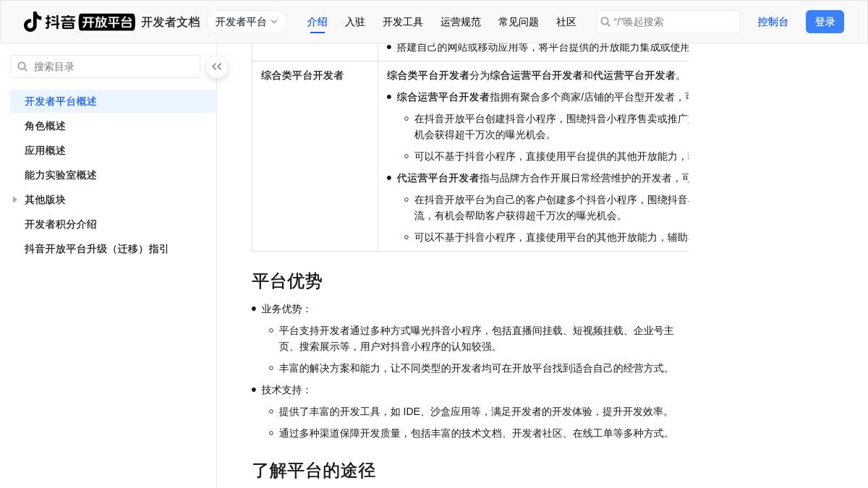The image size is (868, 488).
Task: Click the bold 综合运营平台开发者 bullet text
Action: [x=443, y=97]
